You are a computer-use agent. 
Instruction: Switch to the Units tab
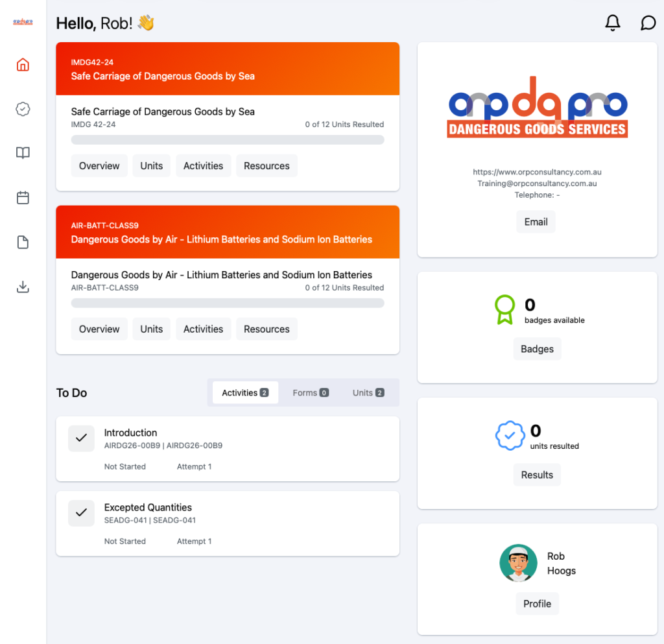[368, 392]
